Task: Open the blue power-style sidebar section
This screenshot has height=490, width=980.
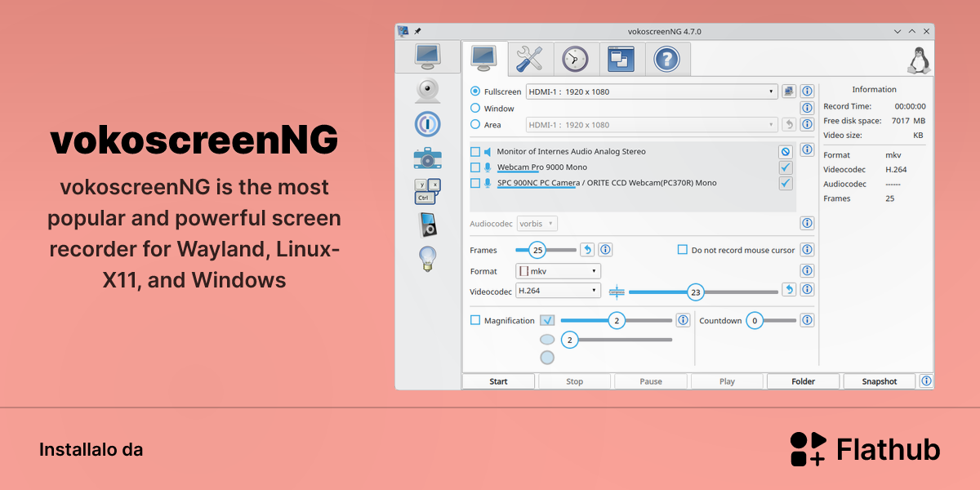Action: 428,124
